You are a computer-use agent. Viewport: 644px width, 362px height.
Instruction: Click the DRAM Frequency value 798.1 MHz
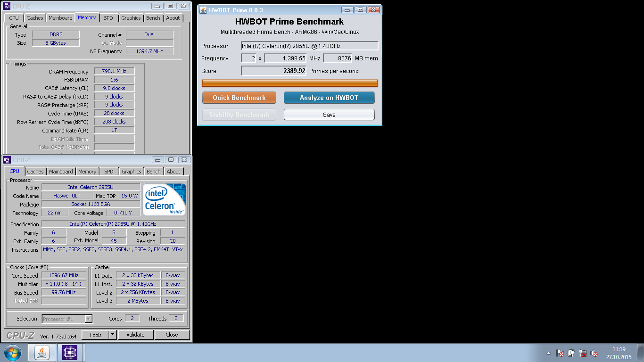coord(114,71)
